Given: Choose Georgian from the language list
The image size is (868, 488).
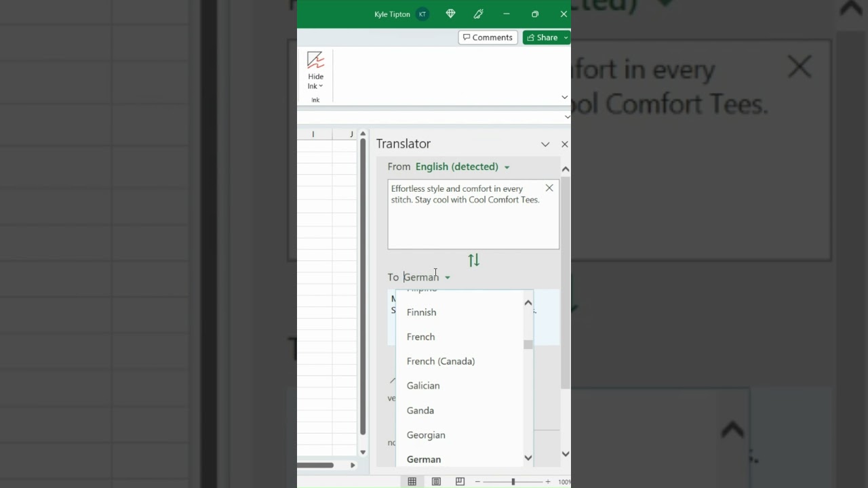Looking at the screenshot, I should (x=426, y=435).
